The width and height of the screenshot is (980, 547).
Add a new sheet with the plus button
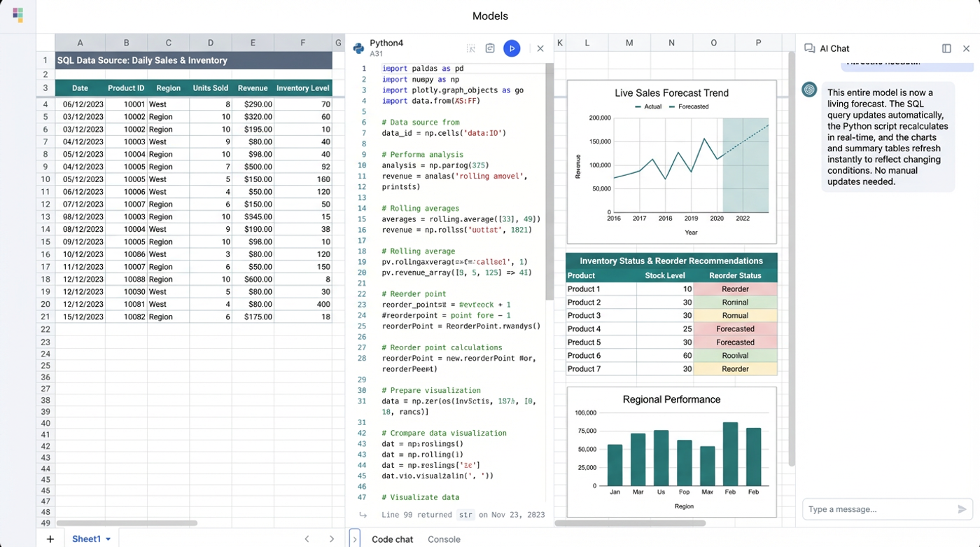50,539
